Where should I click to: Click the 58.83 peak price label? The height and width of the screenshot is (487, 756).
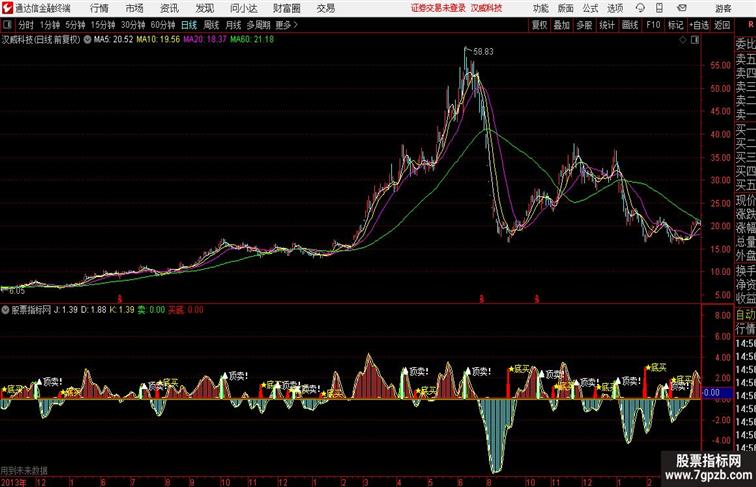[x=483, y=52]
